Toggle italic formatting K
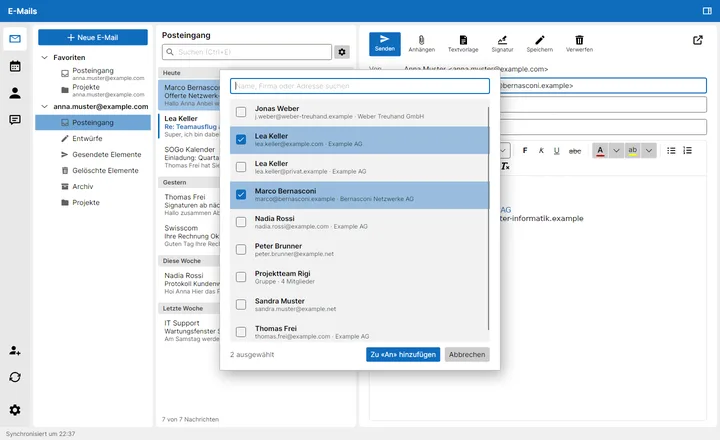The height and width of the screenshot is (440, 720). point(541,150)
